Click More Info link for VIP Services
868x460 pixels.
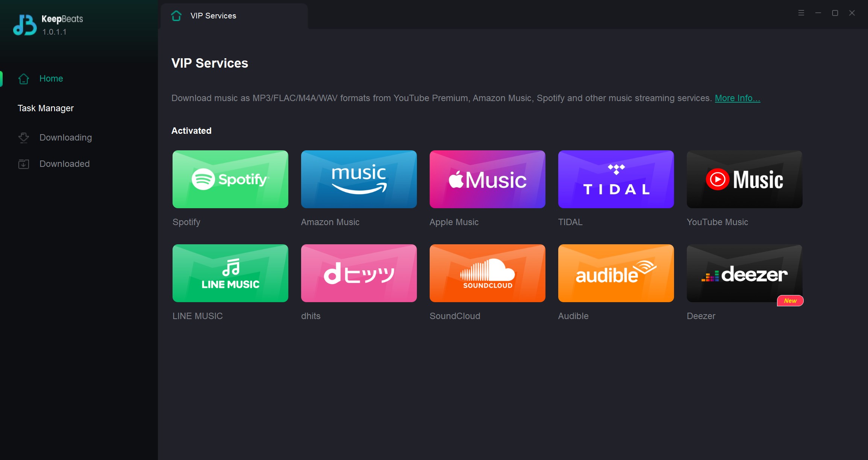point(738,98)
